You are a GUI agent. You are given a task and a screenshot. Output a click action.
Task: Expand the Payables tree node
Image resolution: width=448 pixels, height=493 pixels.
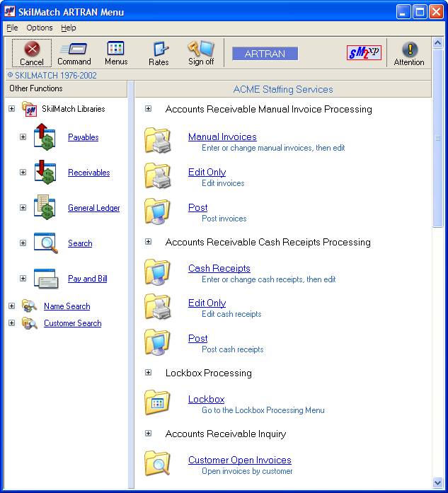pos(23,137)
